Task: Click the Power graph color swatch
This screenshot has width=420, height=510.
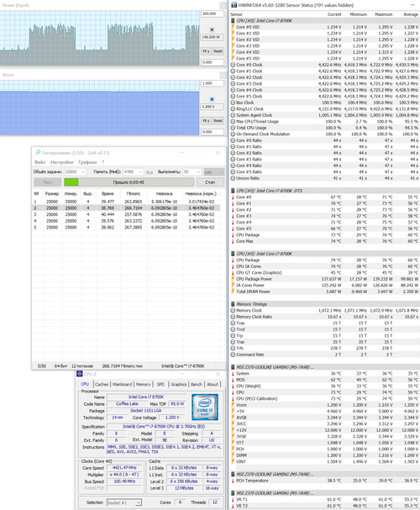Action: [212, 29]
